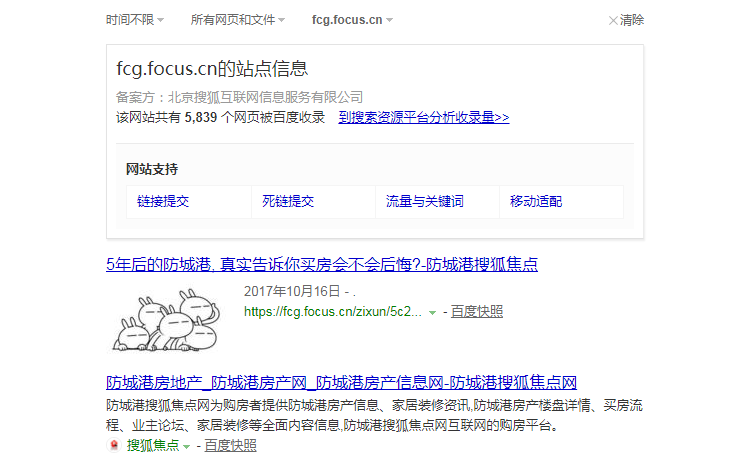Open the fcg.focus.cn site filter dropdown
The image size is (756, 473).
[352, 20]
